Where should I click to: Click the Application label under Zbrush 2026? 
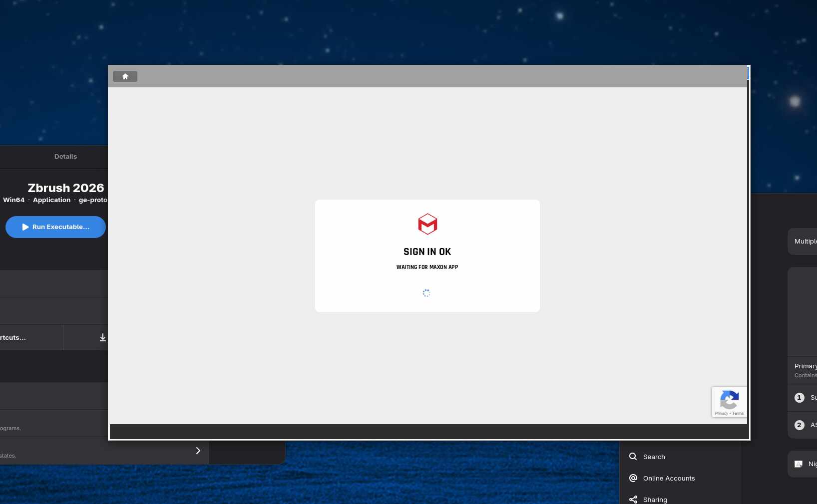pyautogui.click(x=51, y=200)
